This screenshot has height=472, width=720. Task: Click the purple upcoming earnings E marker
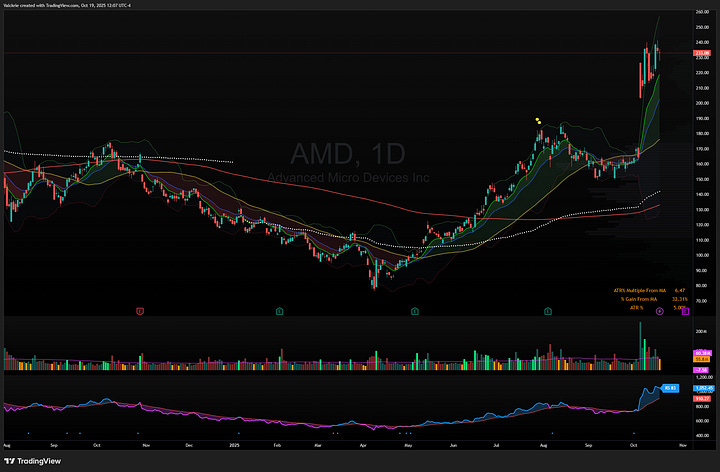(685, 311)
